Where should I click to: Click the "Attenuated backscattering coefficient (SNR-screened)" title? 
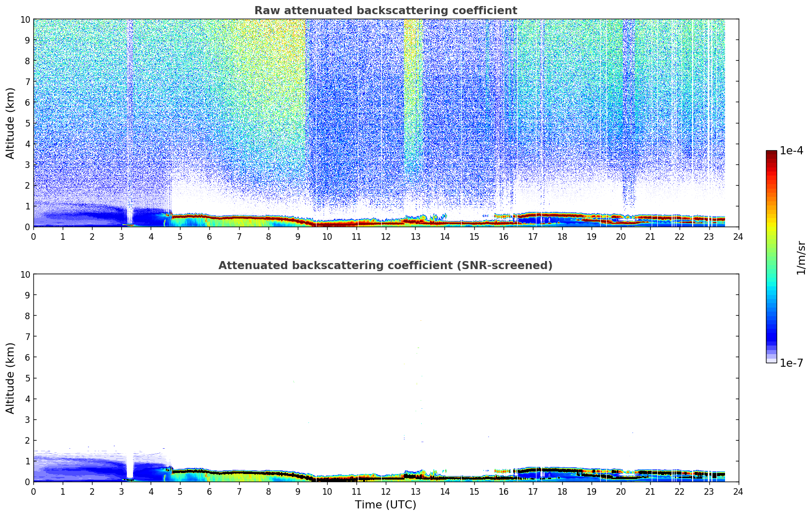[385, 266]
